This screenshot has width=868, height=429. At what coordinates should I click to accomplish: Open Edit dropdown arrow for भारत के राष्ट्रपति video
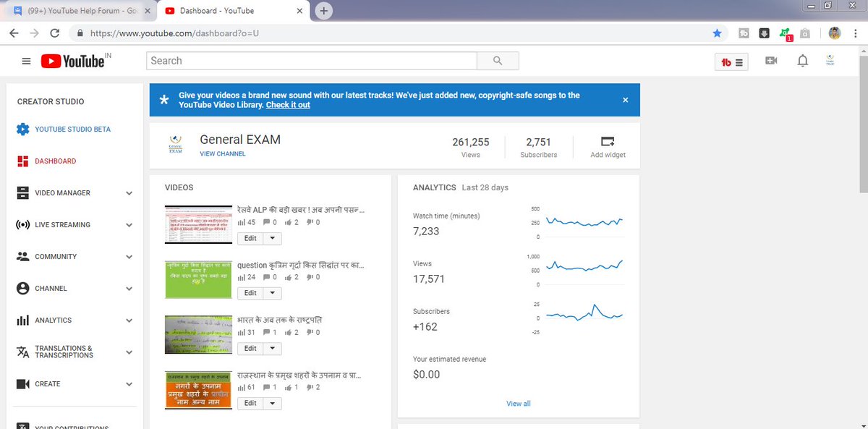(272, 348)
